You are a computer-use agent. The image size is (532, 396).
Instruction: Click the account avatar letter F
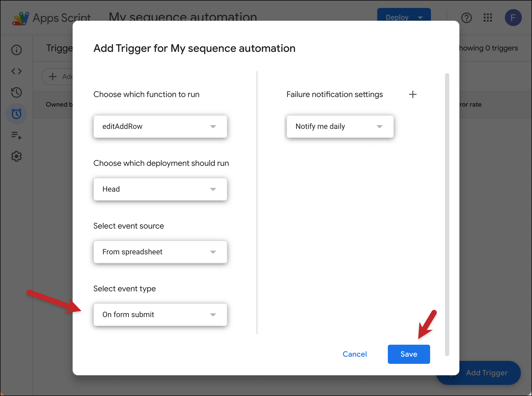513,18
